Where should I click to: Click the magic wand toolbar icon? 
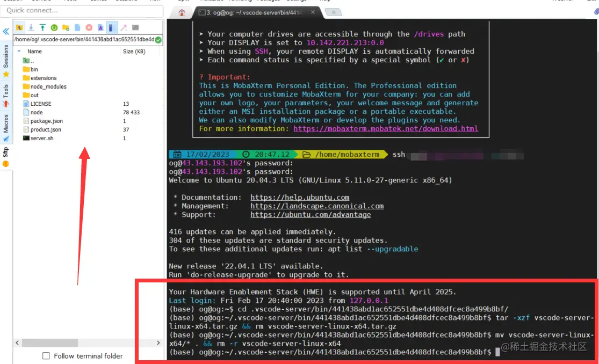pos(124,27)
